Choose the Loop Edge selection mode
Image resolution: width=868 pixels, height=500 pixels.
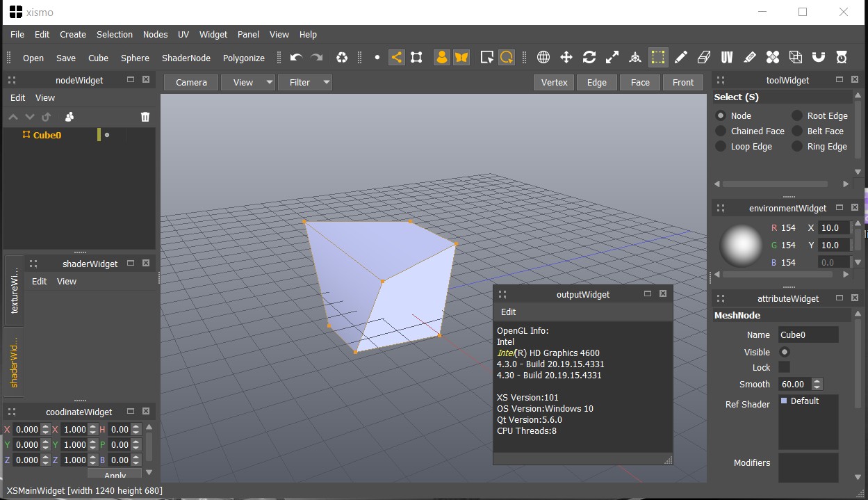tap(721, 147)
